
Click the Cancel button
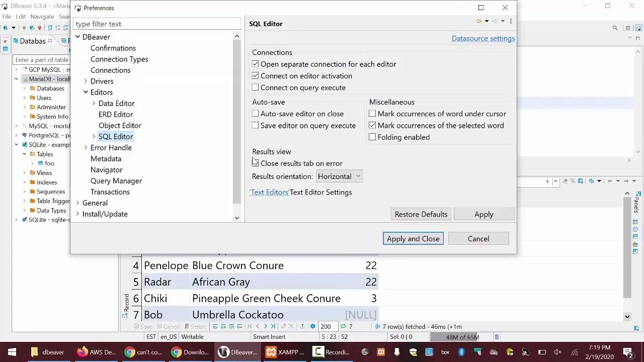pos(478,239)
